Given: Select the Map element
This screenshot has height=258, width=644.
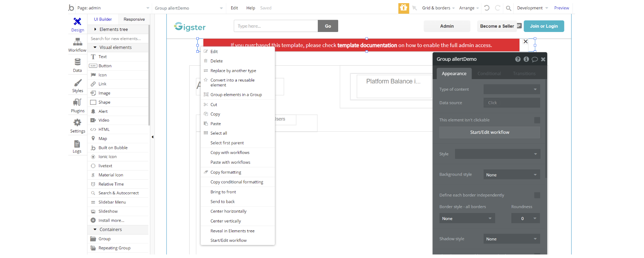Looking at the screenshot, I should (118, 138).
